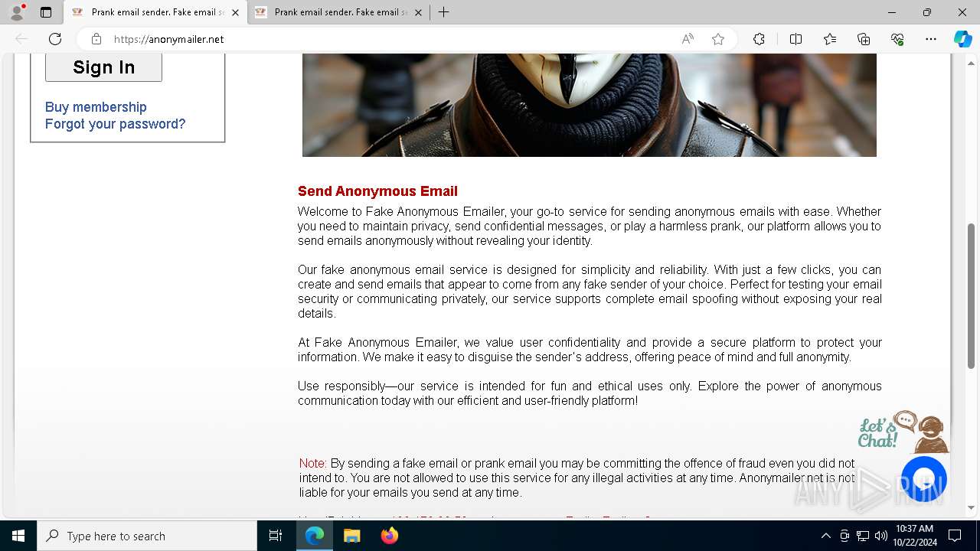Viewport: 980px width, 551px height.
Task: Open File Explorer from taskbar
Action: 351,536
